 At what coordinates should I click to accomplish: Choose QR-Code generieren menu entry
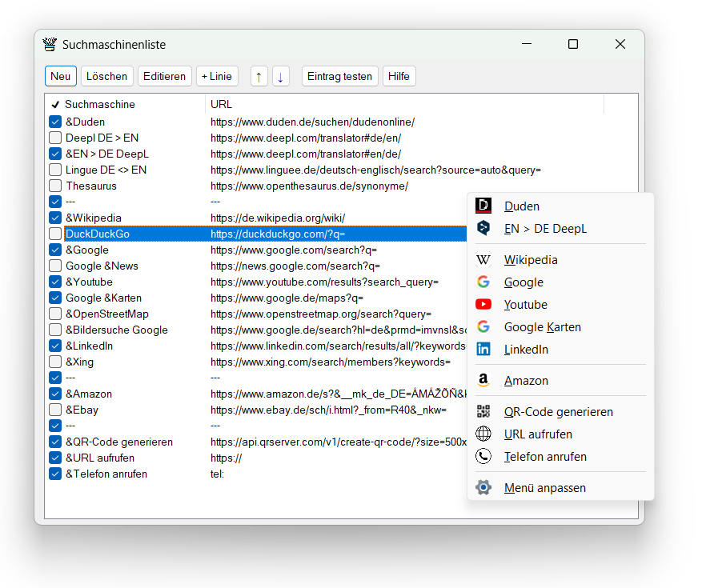[x=560, y=412]
